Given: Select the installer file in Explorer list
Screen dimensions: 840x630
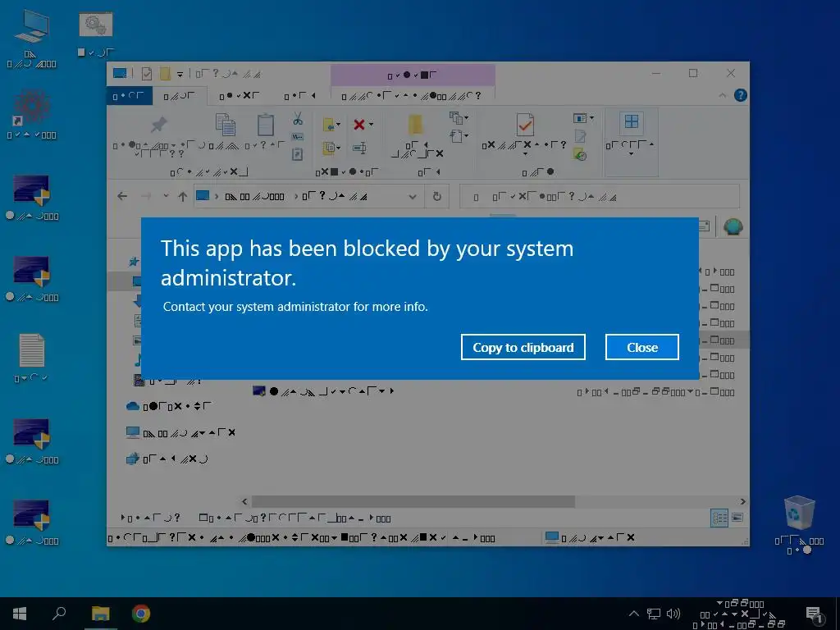Looking at the screenshot, I should (x=323, y=391).
